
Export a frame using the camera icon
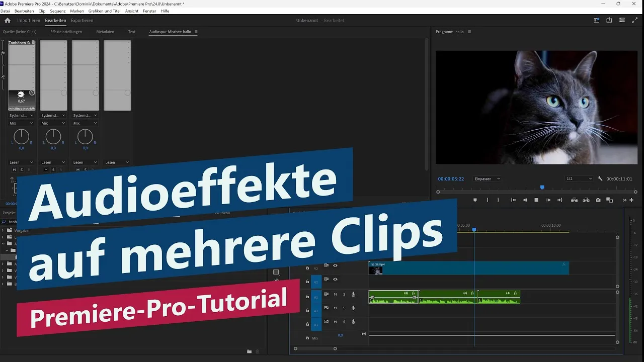tap(598, 200)
